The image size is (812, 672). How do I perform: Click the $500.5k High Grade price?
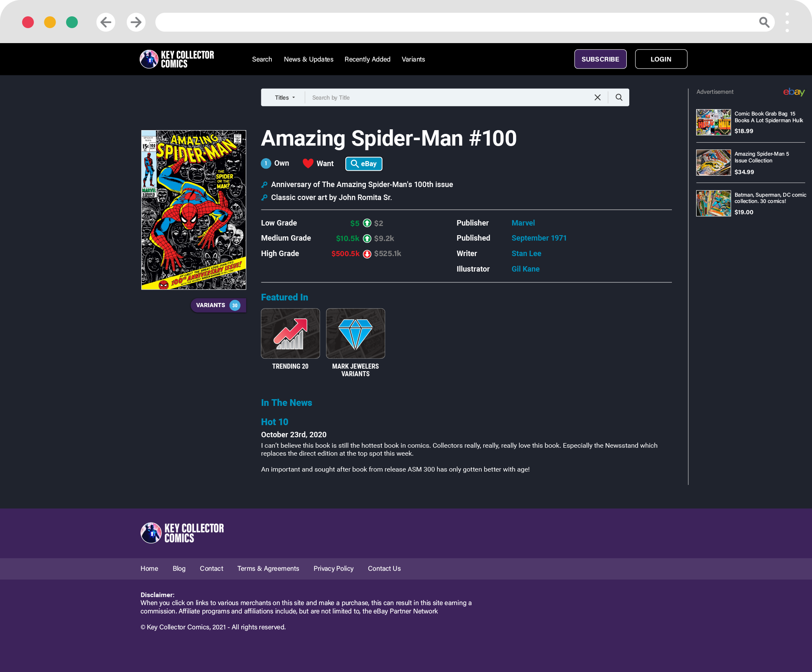click(345, 254)
